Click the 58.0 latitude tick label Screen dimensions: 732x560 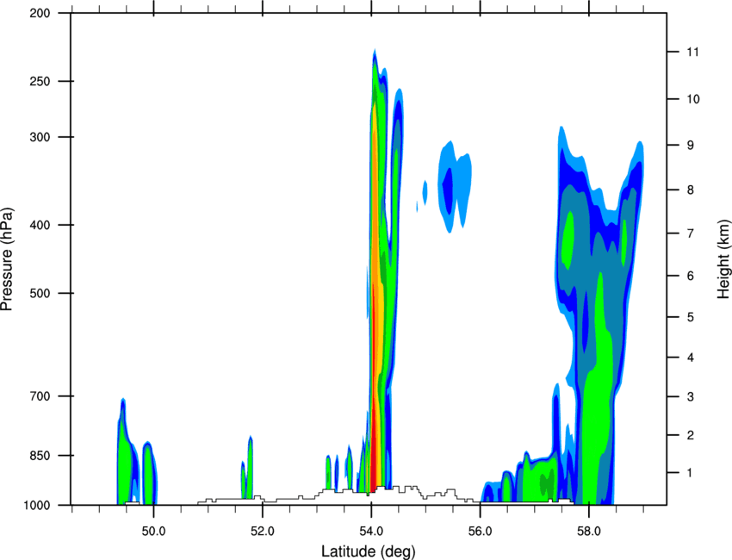589,532
